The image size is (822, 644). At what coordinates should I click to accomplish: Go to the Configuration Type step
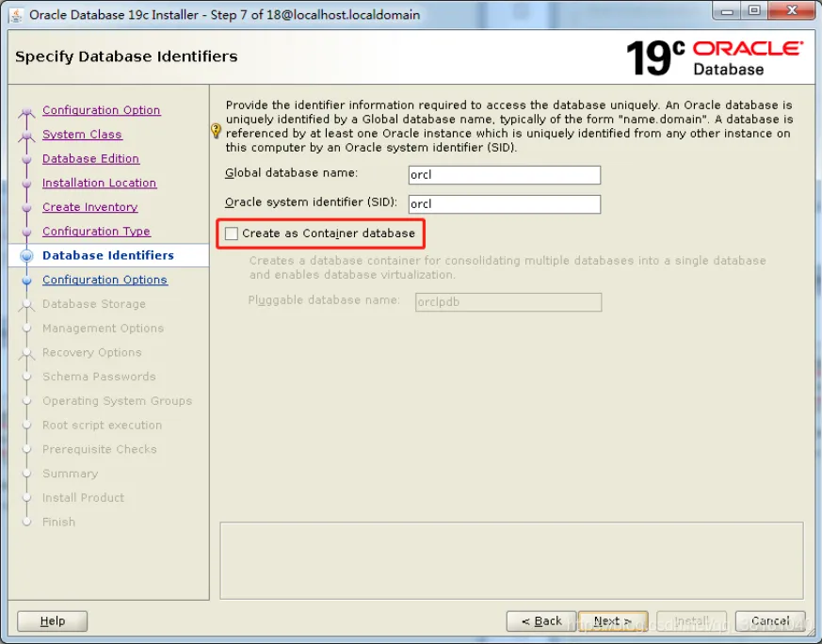point(96,231)
